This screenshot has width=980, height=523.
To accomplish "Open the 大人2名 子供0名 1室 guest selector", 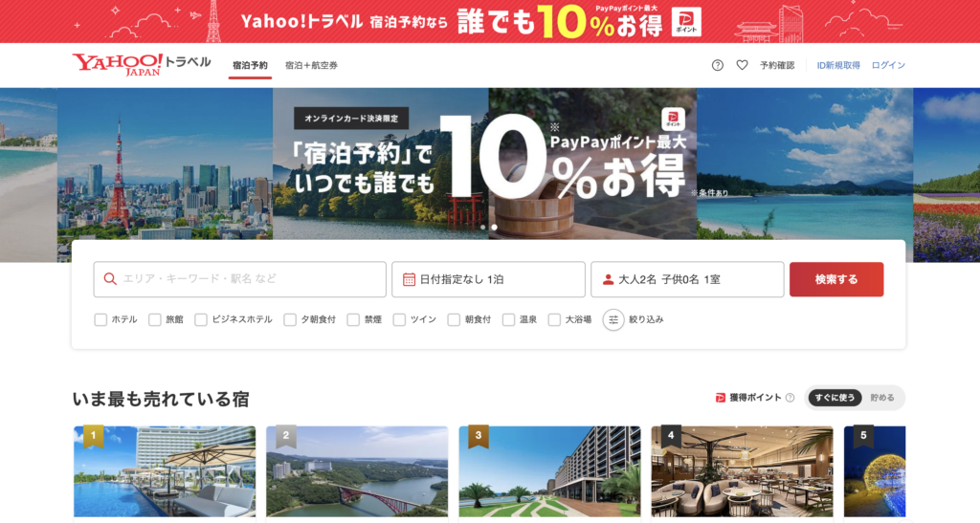I will click(687, 279).
